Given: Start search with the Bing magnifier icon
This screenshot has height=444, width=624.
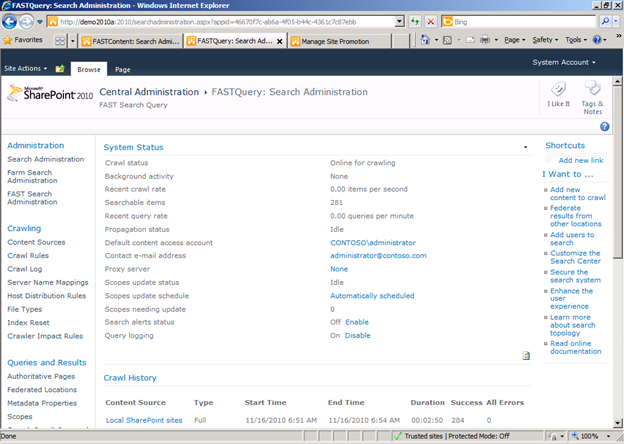Looking at the screenshot, I should [605, 21].
